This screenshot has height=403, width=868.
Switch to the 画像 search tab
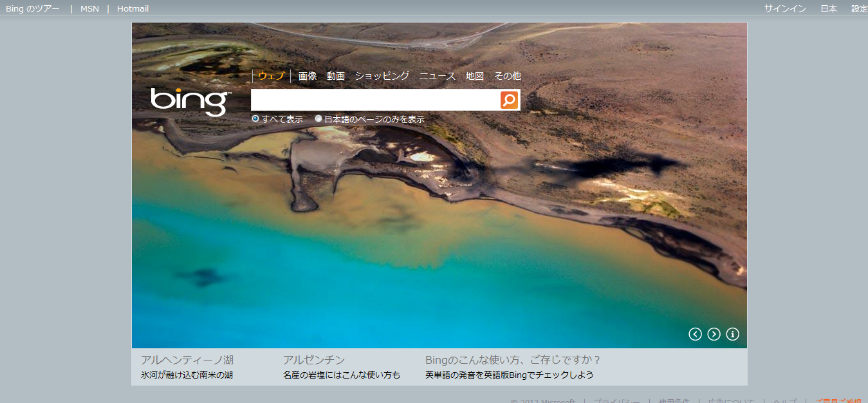[308, 76]
